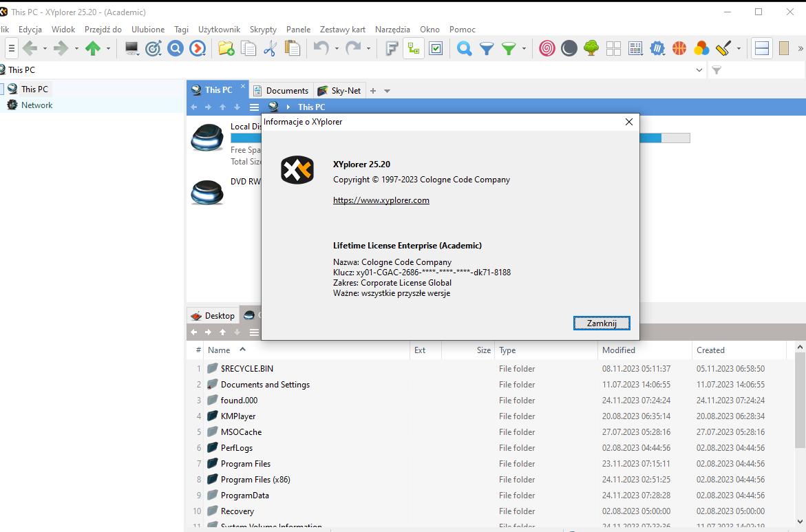Go forward with the Forward arrow
This screenshot has height=532, width=806.
point(61,49)
